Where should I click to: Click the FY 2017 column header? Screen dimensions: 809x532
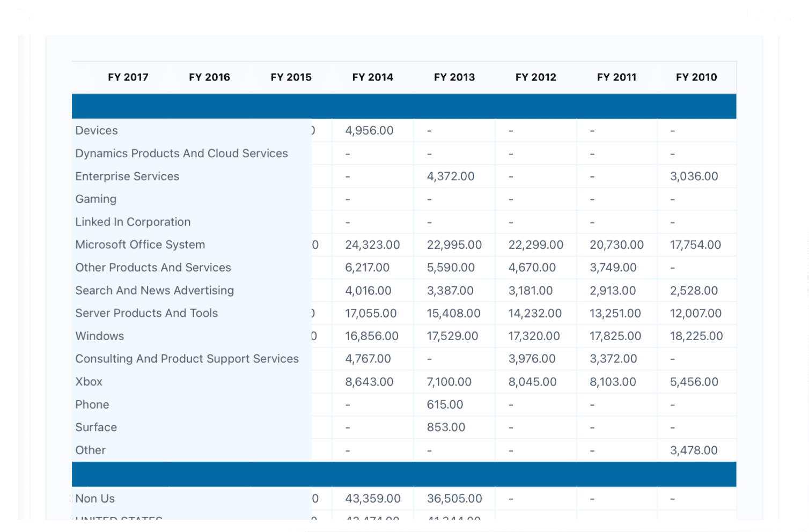coord(128,77)
